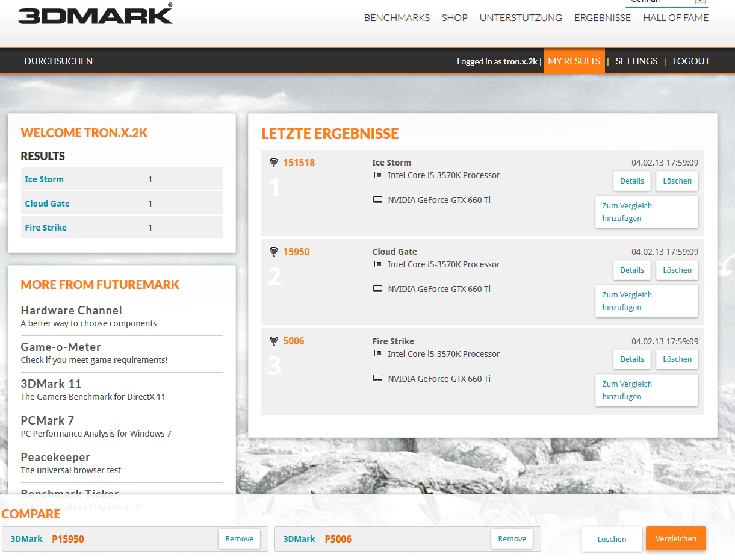
Task: Click the Fire Strike result title
Action: tap(394, 341)
